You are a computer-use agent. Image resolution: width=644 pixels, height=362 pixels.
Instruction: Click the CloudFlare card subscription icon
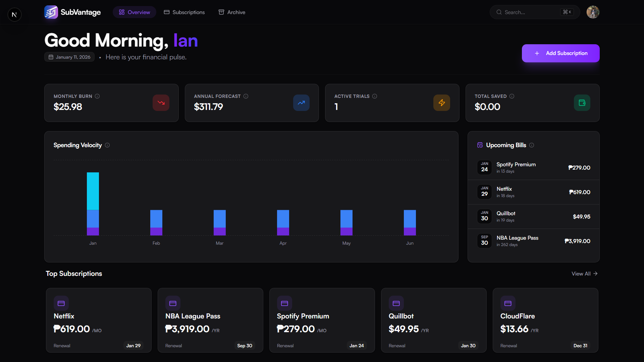(x=508, y=303)
